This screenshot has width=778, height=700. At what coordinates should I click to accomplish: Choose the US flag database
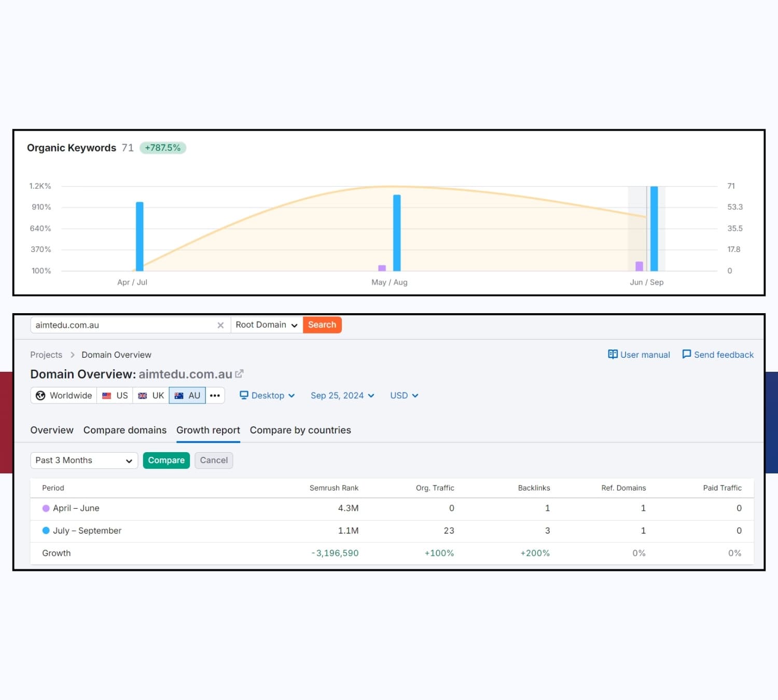(115, 396)
